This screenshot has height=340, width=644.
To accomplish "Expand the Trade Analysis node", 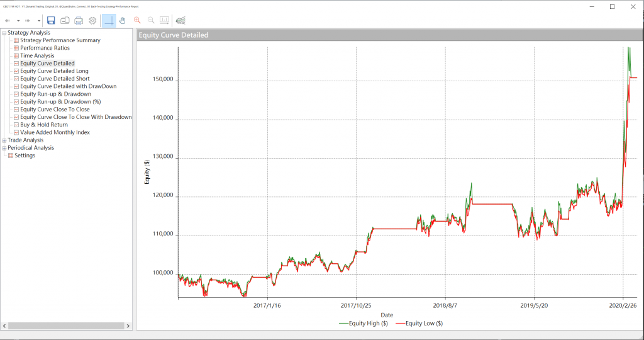I will pos(4,140).
